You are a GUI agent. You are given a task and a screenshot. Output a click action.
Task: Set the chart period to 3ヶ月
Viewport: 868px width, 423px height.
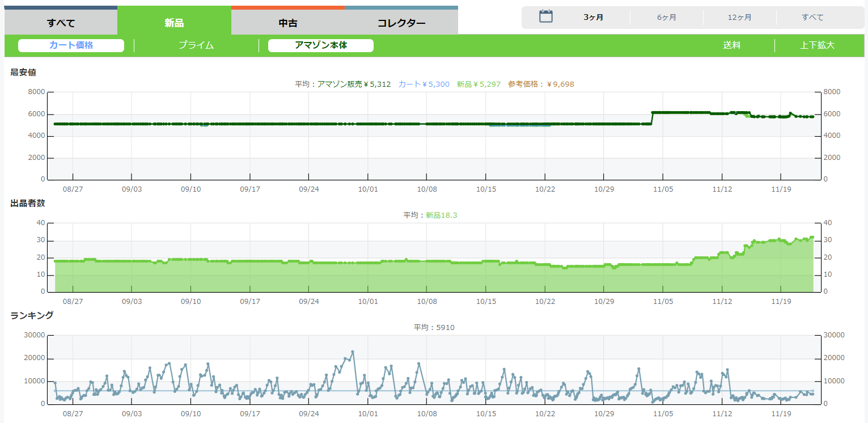click(593, 18)
